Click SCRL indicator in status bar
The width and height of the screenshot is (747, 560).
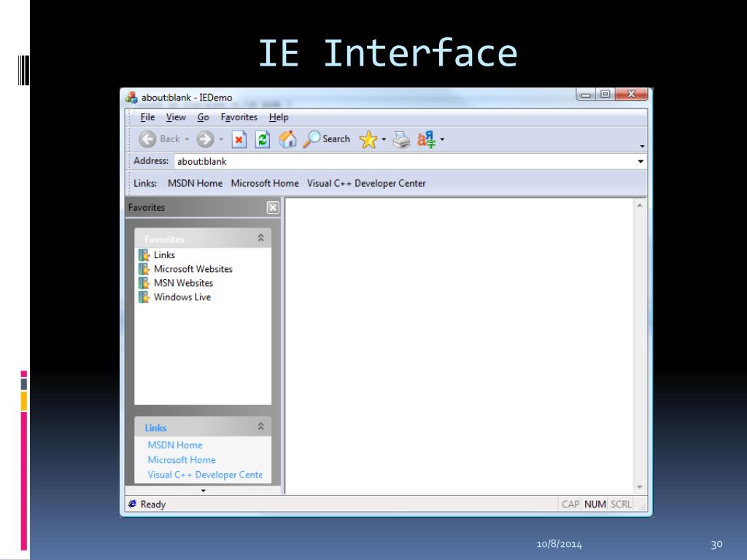click(621, 505)
